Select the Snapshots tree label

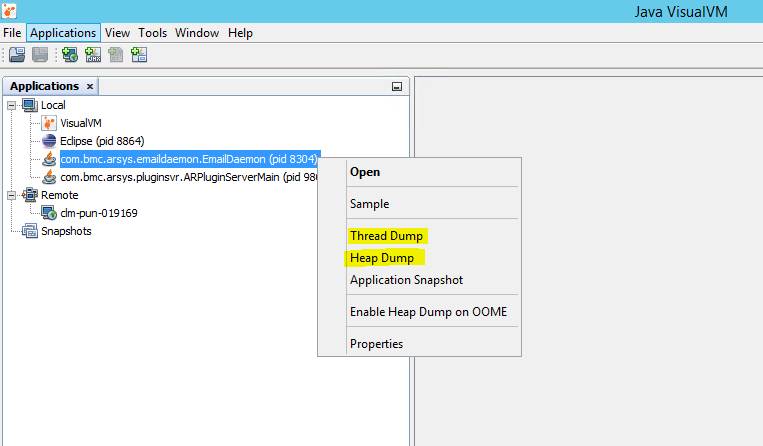(66, 231)
